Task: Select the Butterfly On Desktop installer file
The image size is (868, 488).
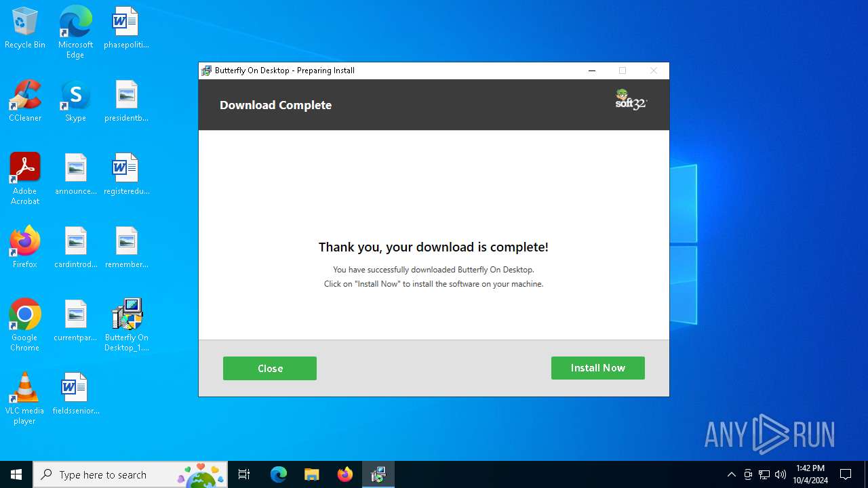Action: 126,325
